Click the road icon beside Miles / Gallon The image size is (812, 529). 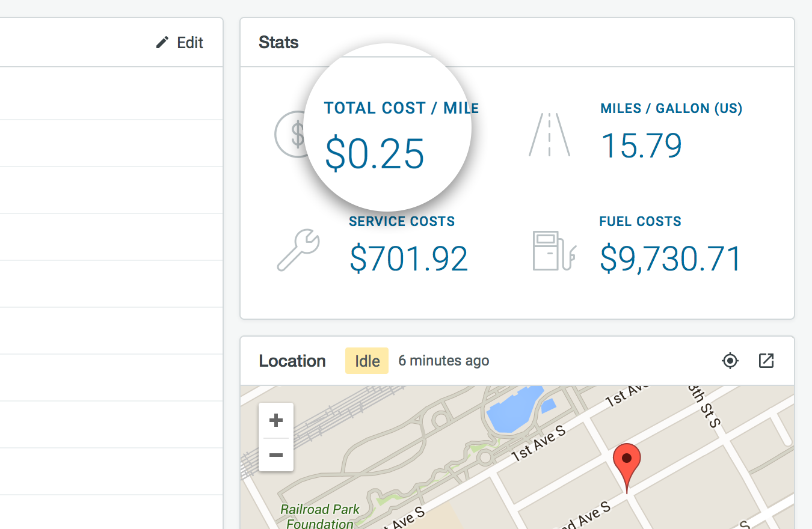click(x=549, y=135)
